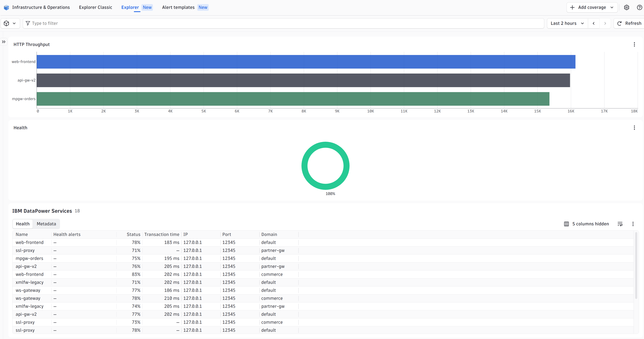Focus the Type to filter field
This screenshot has height=339, width=644.
(x=283, y=23)
